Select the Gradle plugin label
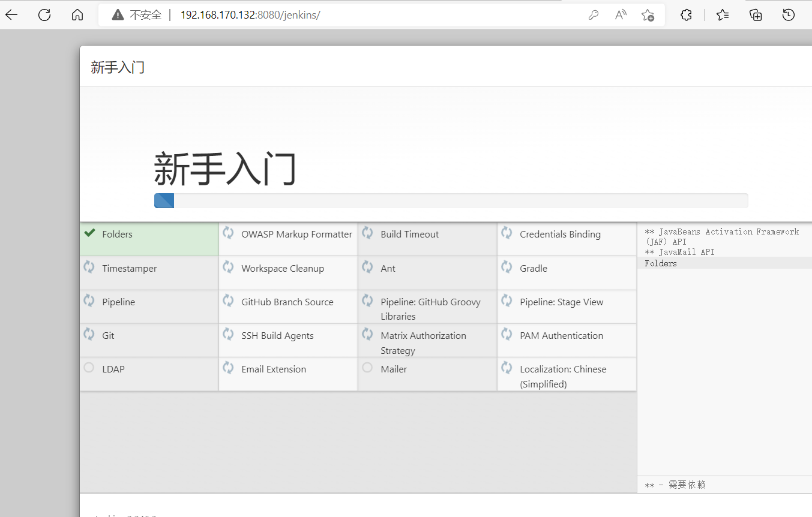 [x=534, y=269]
